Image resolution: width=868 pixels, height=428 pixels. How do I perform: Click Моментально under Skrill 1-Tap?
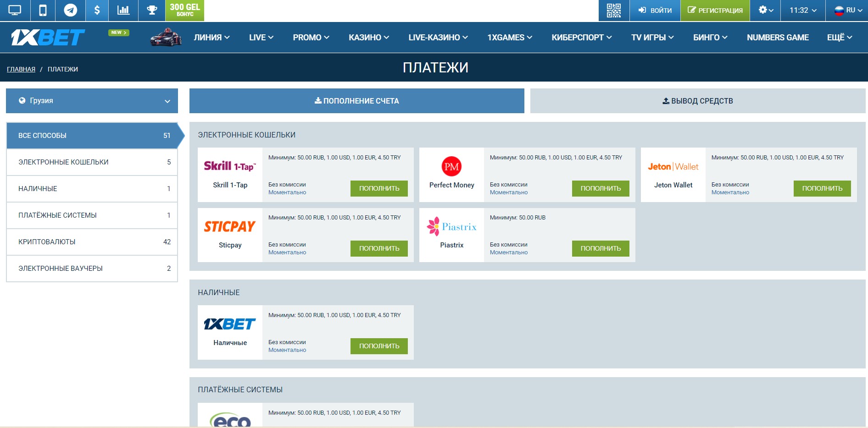tap(287, 192)
